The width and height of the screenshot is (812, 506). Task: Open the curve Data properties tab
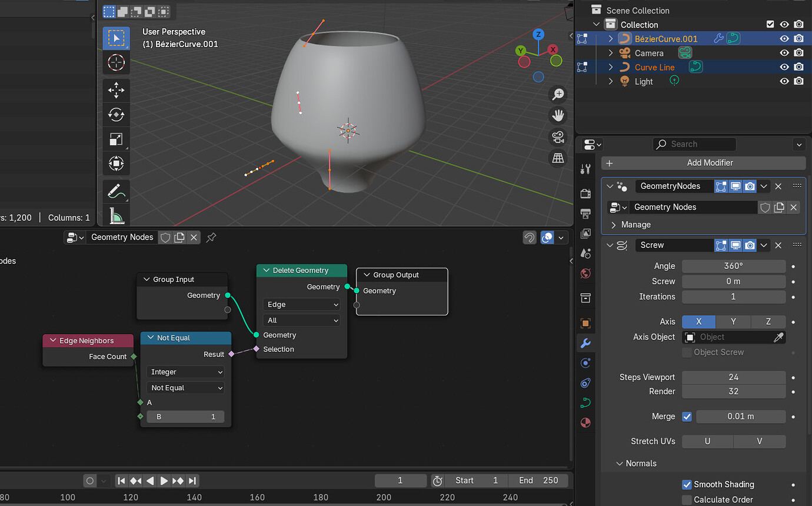point(585,403)
